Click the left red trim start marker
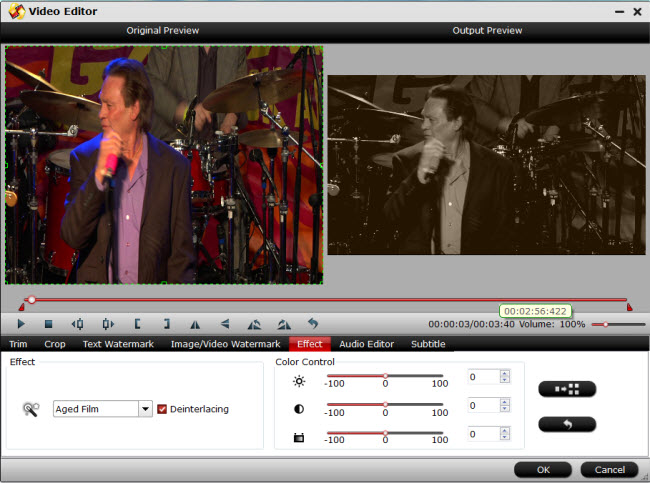The height and width of the screenshot is (483, 650). 22,307
